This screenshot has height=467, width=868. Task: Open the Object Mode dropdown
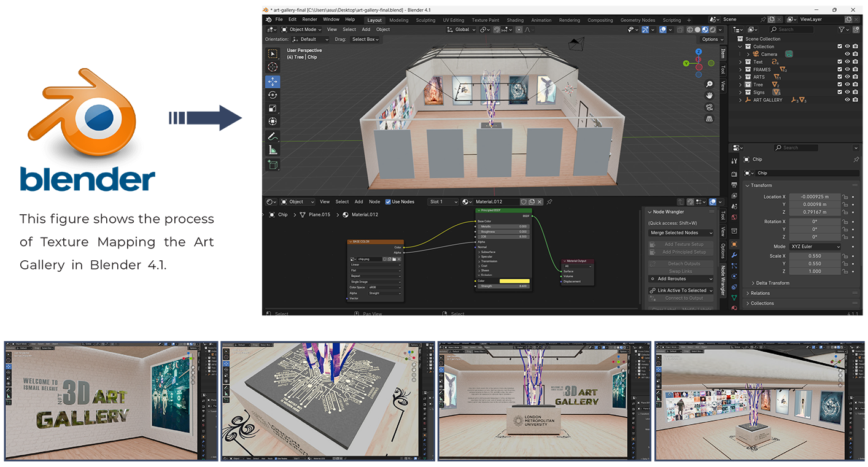(301, 29)
